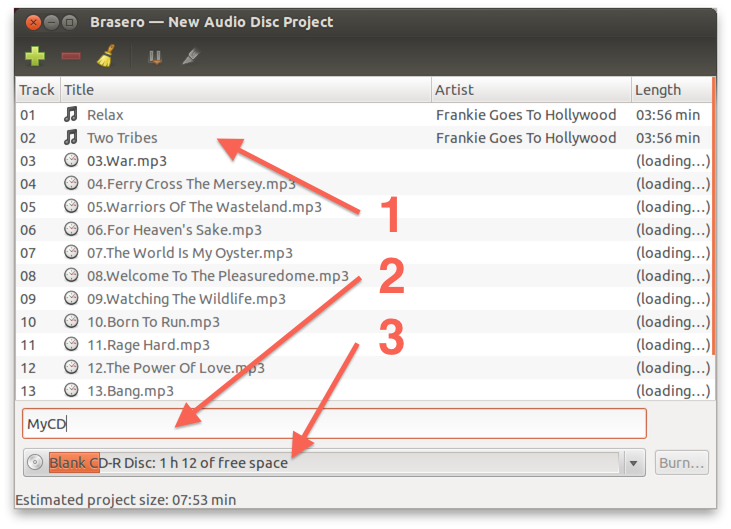Click the green plus Add files icon
731x529 pixels.
click(35, 57)
